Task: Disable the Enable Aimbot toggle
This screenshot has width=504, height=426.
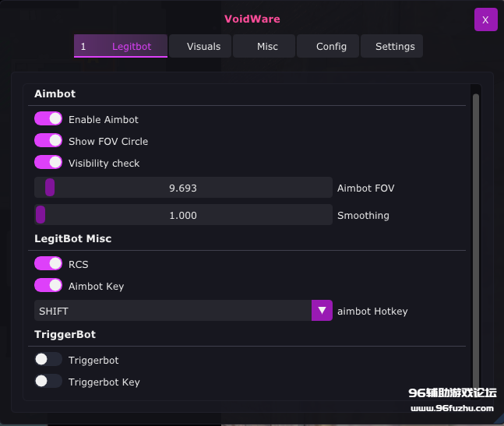Action: [48, 119]
